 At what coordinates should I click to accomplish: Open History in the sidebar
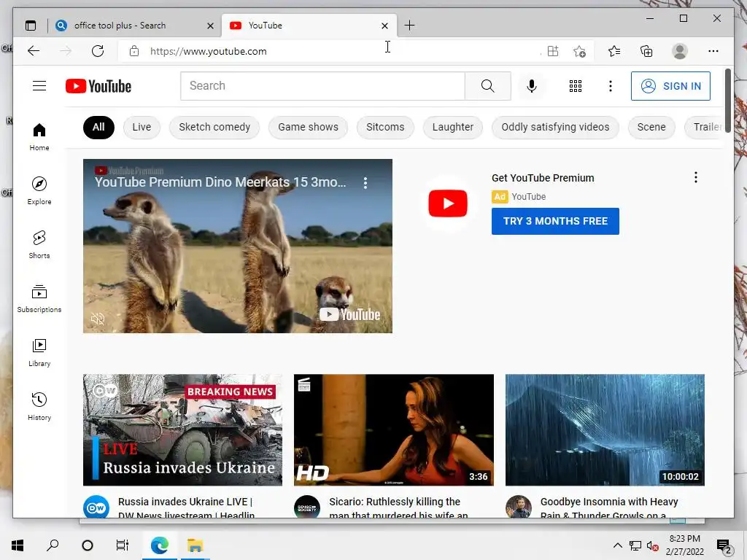pyautogui.click(x=39, y=406)
